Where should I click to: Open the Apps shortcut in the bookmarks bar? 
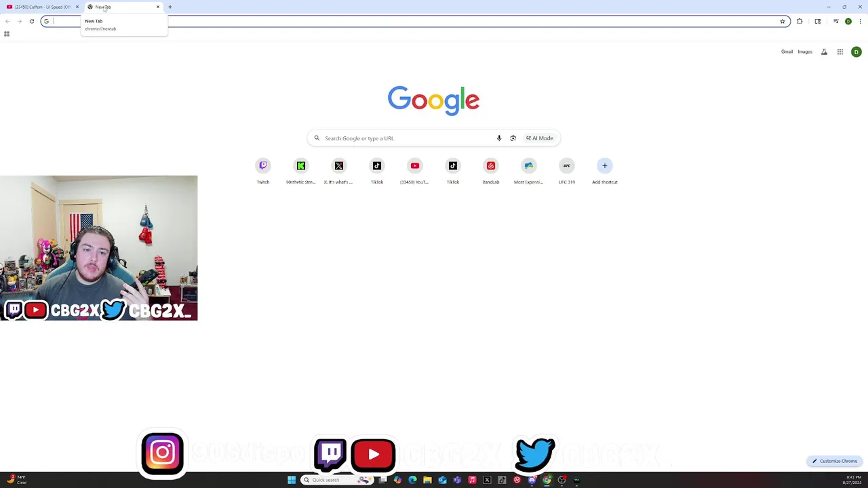coord(7,34)
